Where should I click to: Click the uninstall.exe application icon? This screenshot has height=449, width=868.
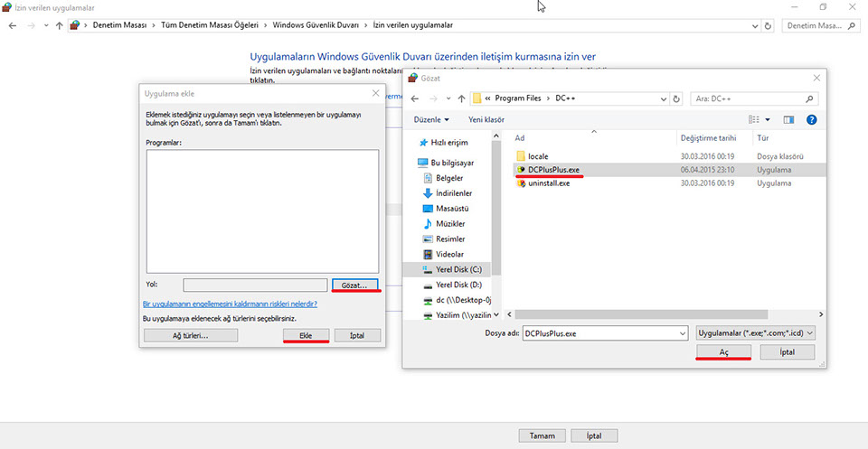click(x=521, y=183)
